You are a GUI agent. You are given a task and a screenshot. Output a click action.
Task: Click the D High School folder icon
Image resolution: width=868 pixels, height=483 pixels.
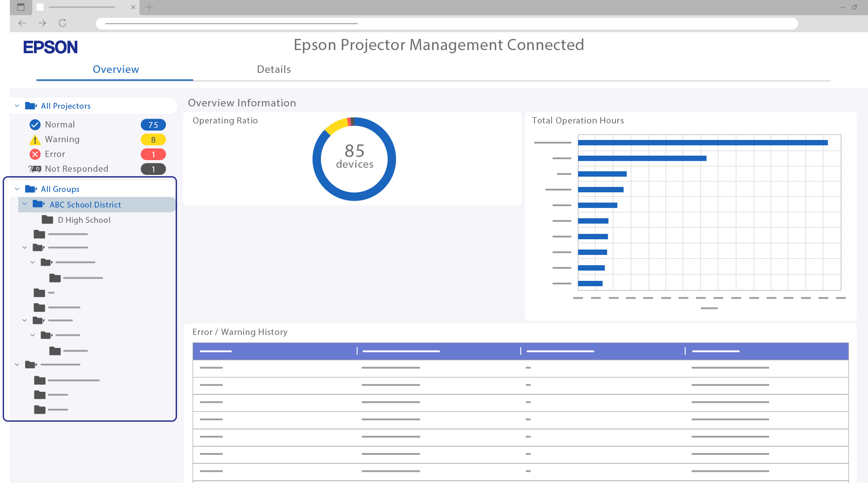pos(47,220)
